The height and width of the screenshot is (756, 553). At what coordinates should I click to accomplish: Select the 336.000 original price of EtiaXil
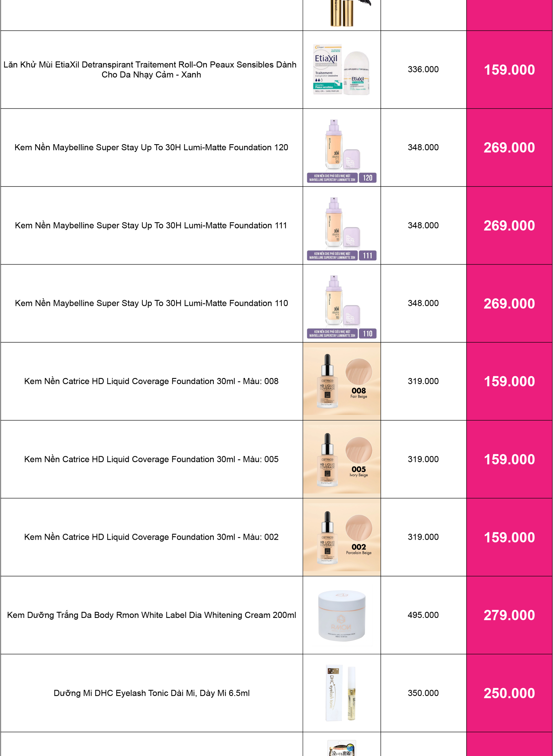point(423,69)
